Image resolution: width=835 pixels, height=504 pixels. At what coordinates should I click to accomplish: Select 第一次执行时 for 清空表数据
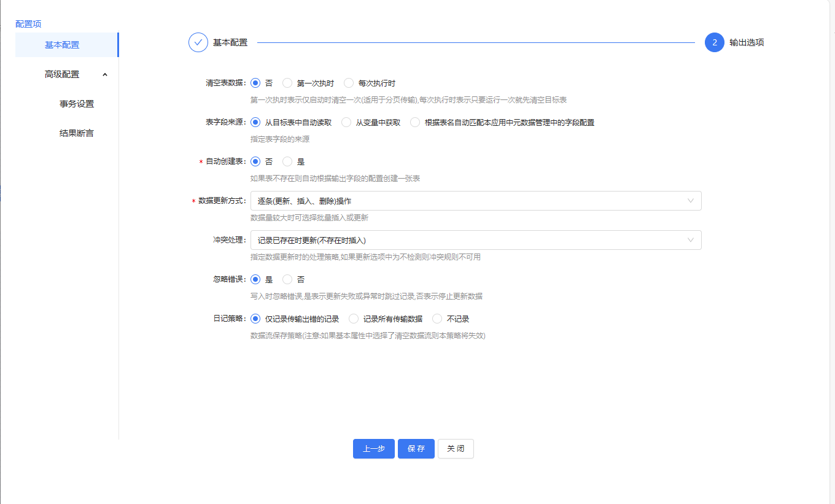(x=287, y=83)
